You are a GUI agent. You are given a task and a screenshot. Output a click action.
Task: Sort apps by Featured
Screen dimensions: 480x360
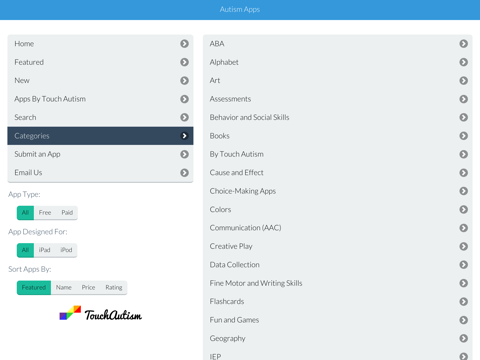point(34,287)
